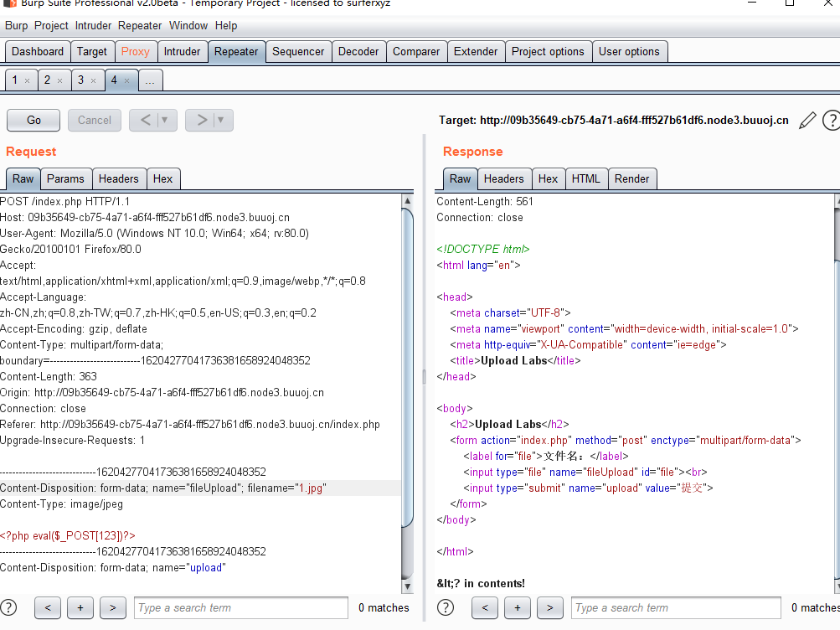
Task: Add a new Repeater tab with ellipsis
Action: pyautogui.click(x=150, y=81)
